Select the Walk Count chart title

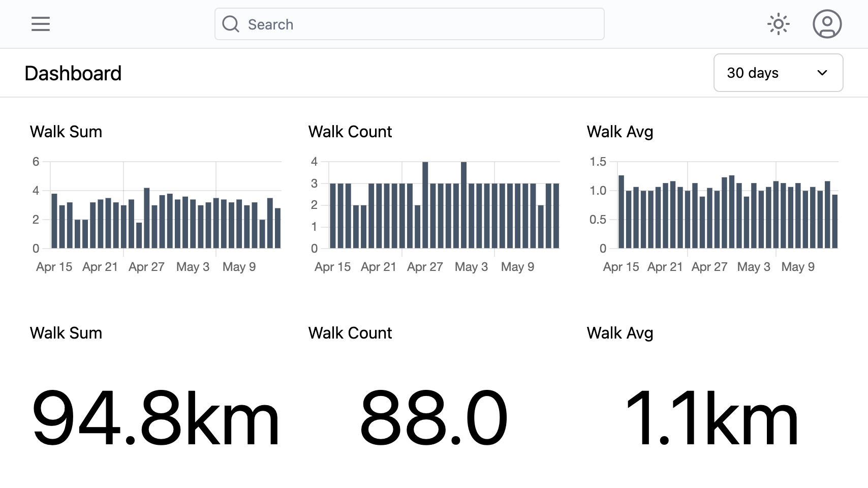350,132
